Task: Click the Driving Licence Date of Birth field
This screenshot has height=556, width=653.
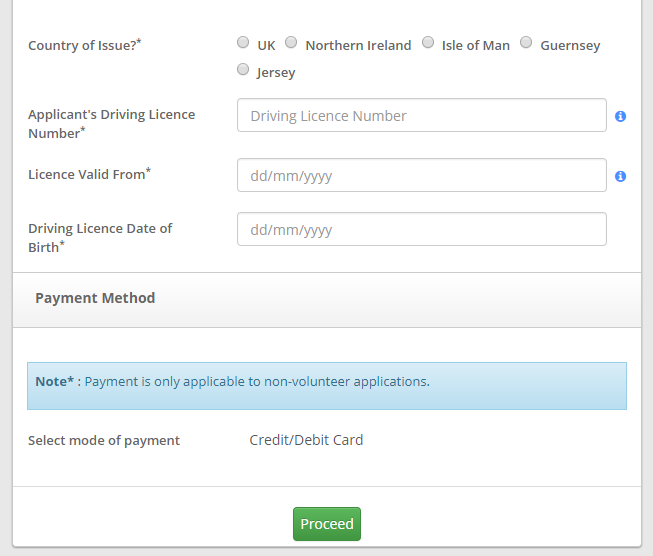Action: 421,229
